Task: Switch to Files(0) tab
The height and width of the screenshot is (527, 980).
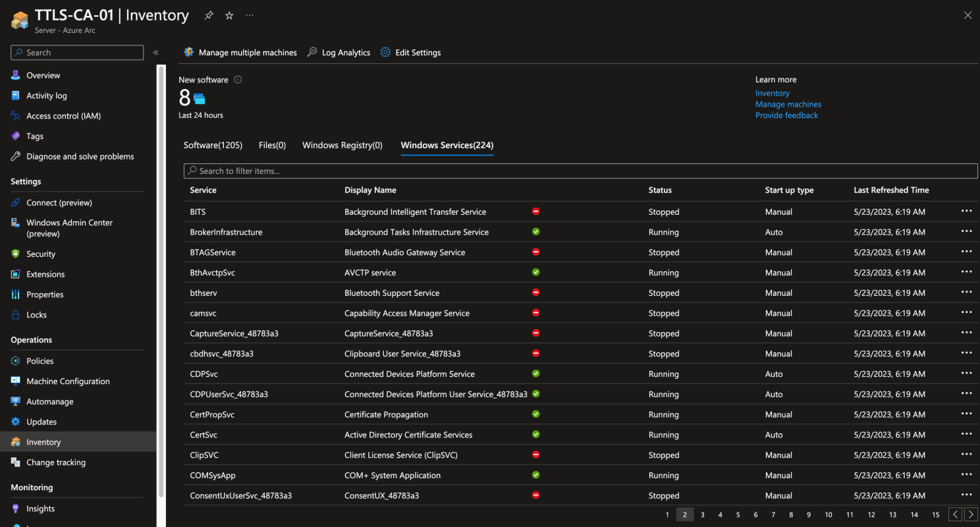Action: pyautogui.click(x=272, y=146)
